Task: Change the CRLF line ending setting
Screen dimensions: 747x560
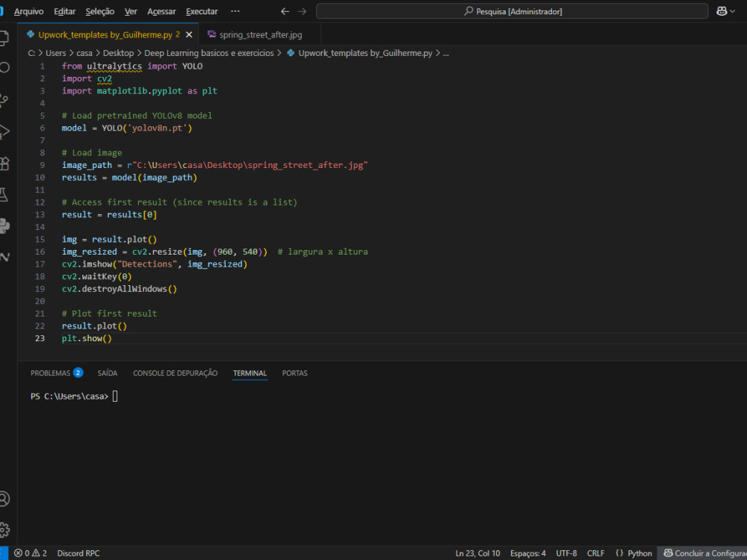Action: click(595, 553)
